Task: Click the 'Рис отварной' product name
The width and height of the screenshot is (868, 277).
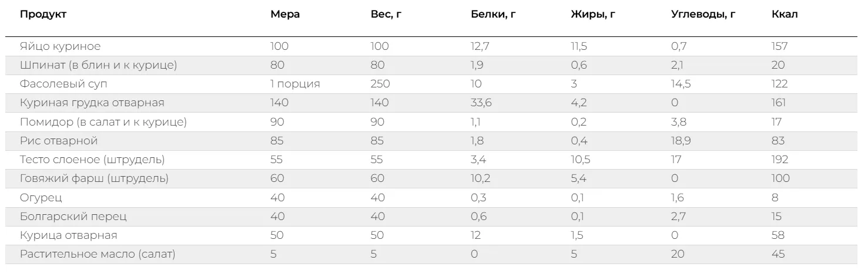Action: tap(58, 141)
